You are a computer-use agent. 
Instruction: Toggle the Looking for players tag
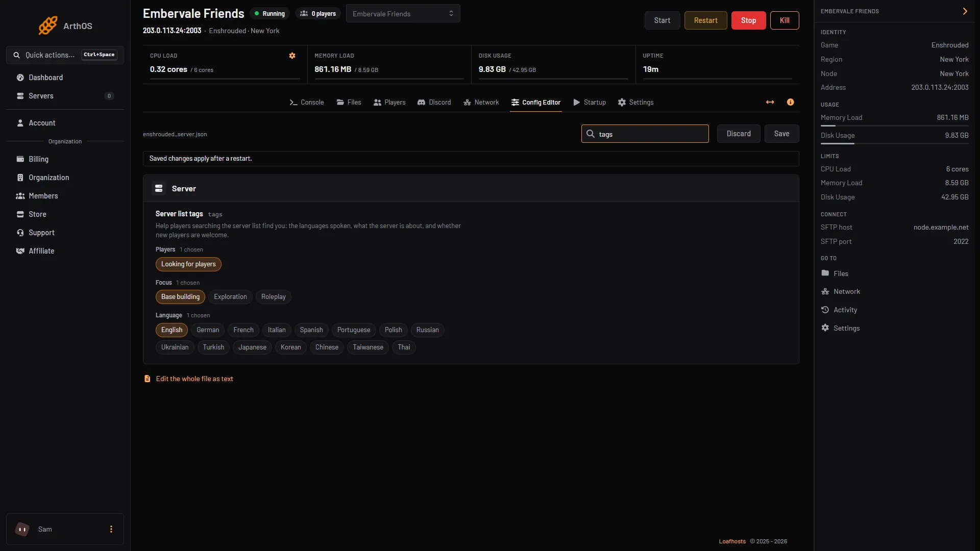click(188, 264)
